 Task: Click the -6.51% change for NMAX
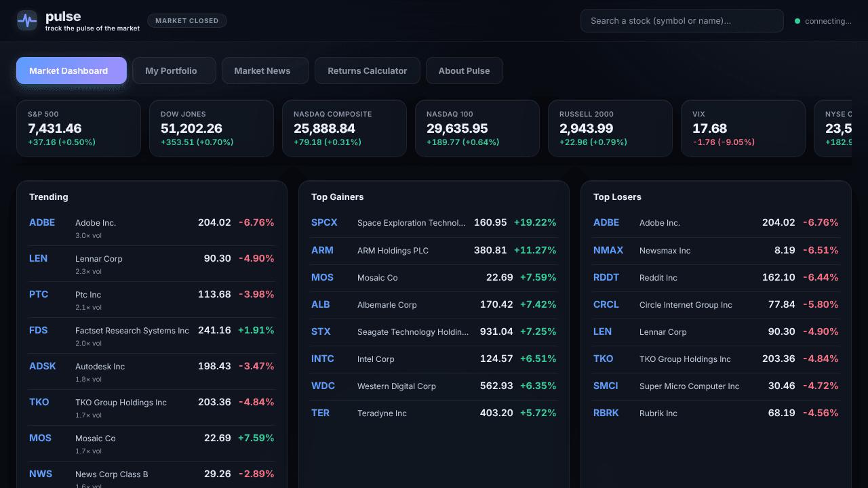pyautogui.click(x=821, y=250)
